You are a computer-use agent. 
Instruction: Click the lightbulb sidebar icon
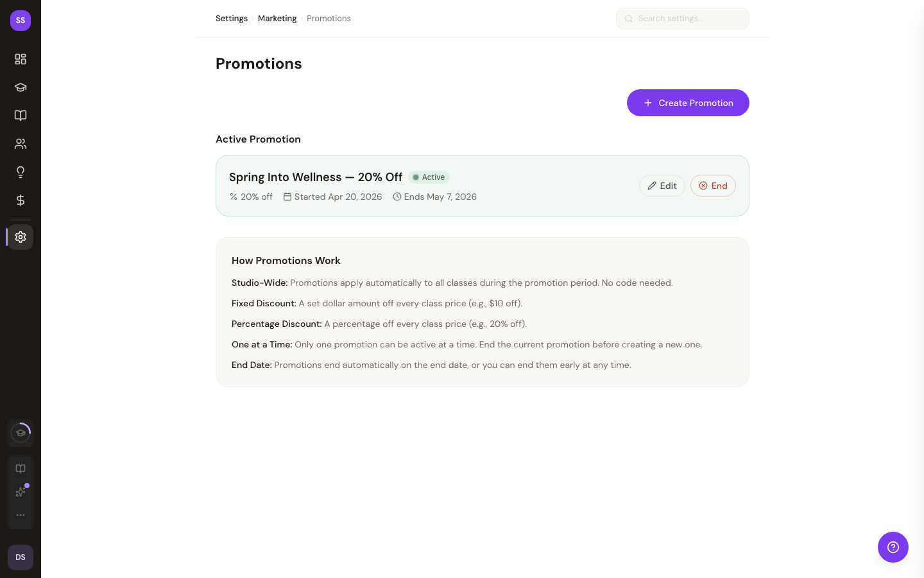pyautogui.click(x=21, y=172)
